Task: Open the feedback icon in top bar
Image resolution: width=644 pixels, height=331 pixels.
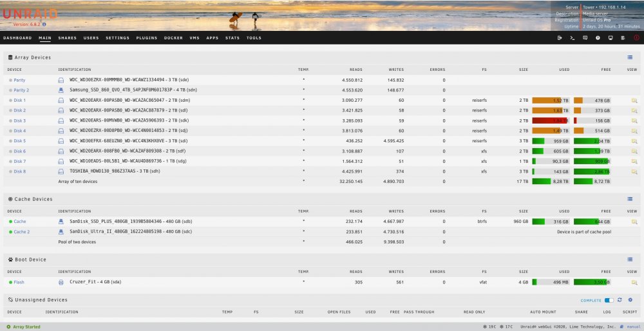Action: pyautogui.click(x=585, y=38)
